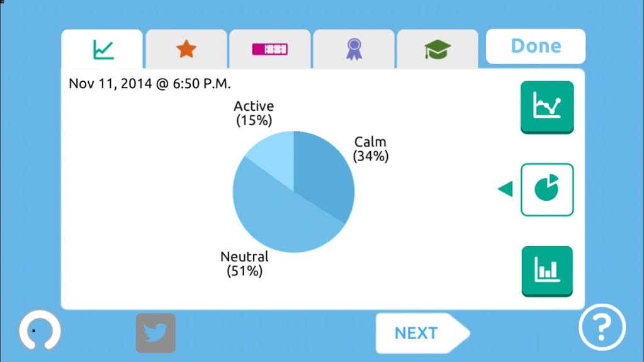Open the line graph tab

point(102,49)
